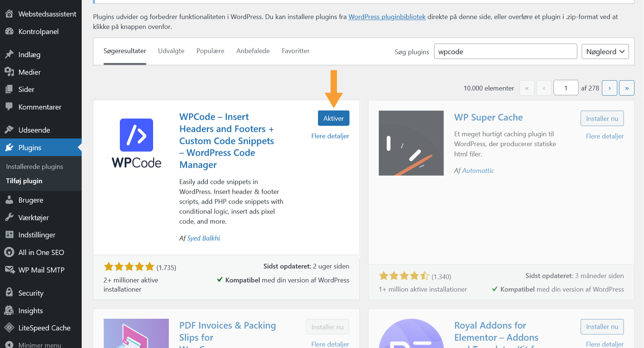Viewport: 644px width, 348px height.
Task: Open Værktøjer via the wrench icon
Action: click(9, 217)
